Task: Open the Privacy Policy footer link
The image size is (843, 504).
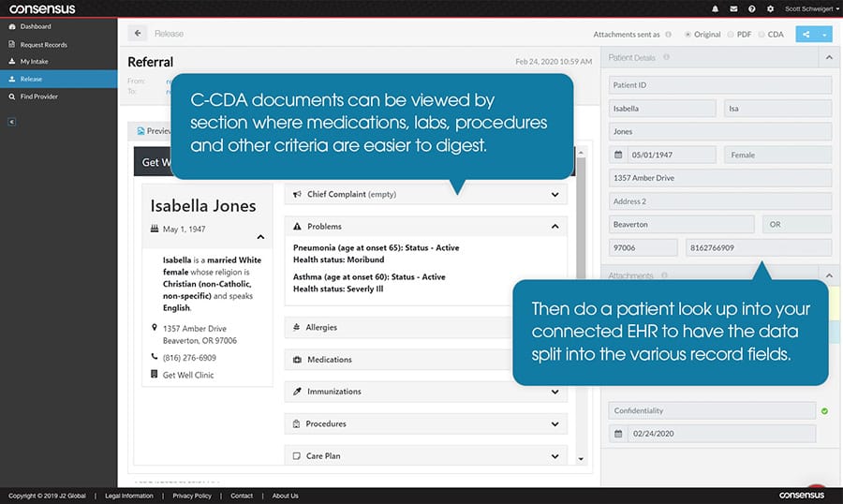Action: click(191, 496)
